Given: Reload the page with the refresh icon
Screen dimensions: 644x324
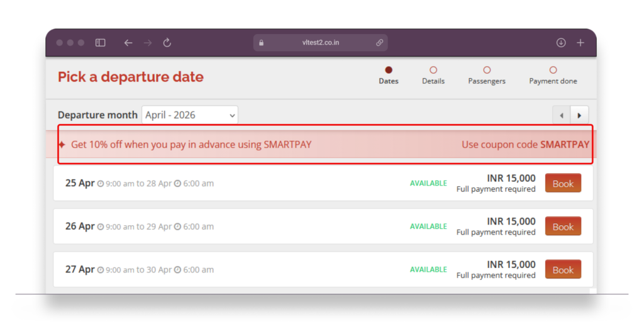Looking at the screenshot, I should coord(167,43).
